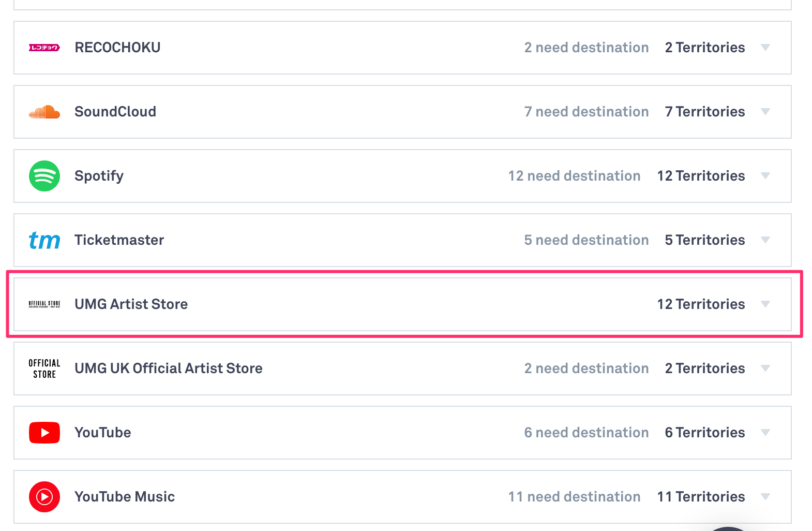Click the SoundCloud cloud logo
The width and height of the screenshot is (812, 531).
point(44,112)
